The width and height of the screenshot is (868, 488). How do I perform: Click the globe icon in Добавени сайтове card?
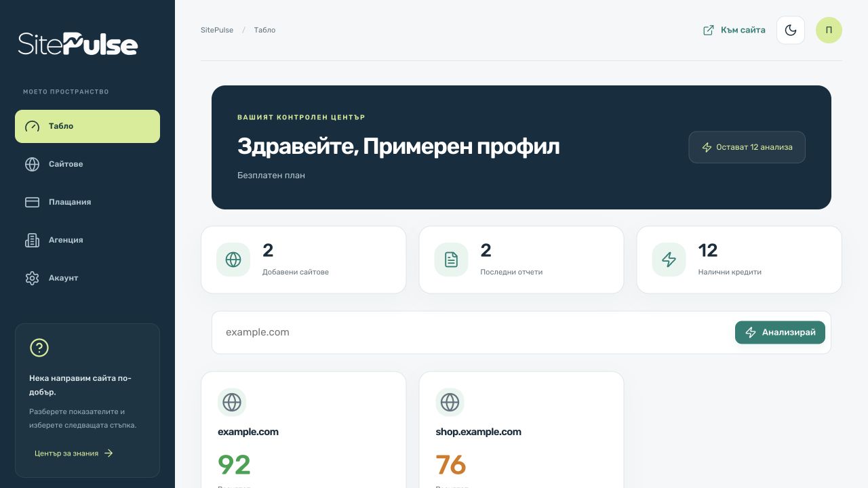[x=233, y=260]
